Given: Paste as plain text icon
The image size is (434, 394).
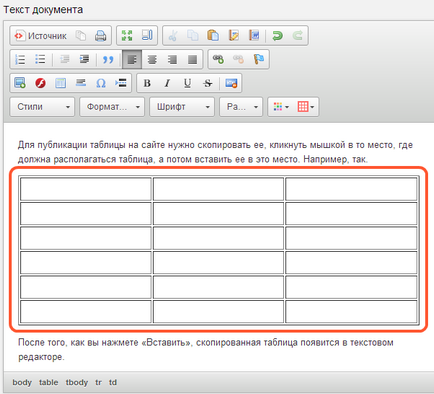Looking at the screenshot, I should 233,35.
